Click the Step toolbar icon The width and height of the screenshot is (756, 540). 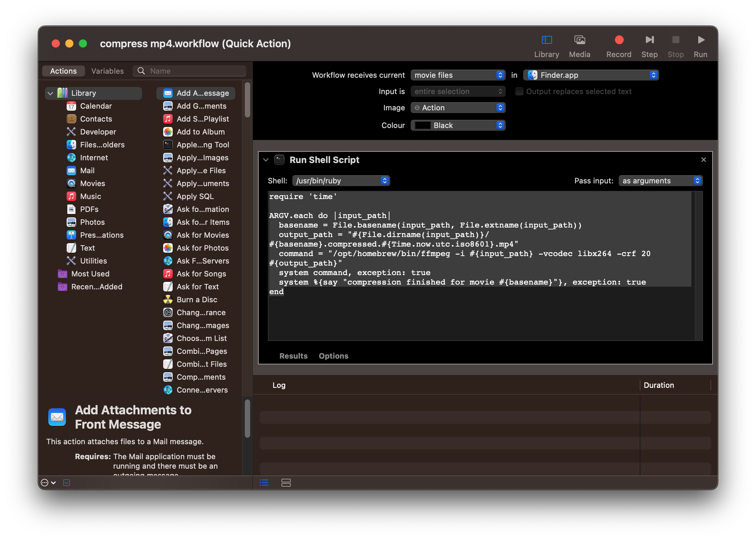(649, 40)
